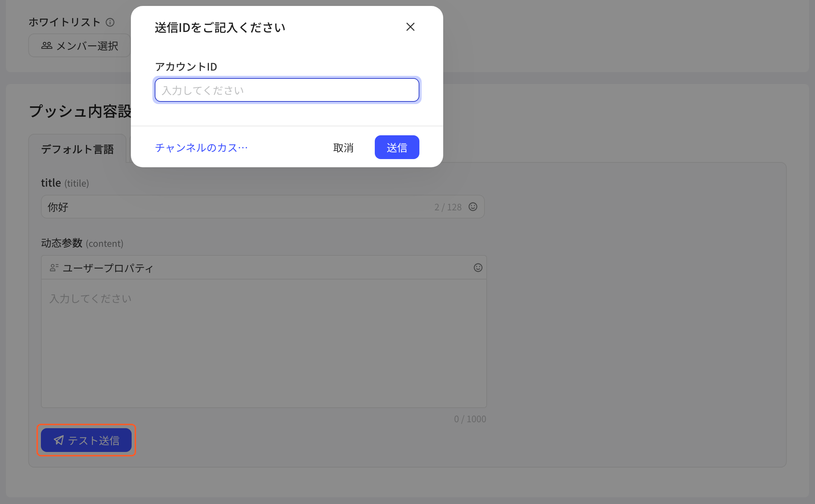Open emoji picker in the content toolbar

(478, 268)
